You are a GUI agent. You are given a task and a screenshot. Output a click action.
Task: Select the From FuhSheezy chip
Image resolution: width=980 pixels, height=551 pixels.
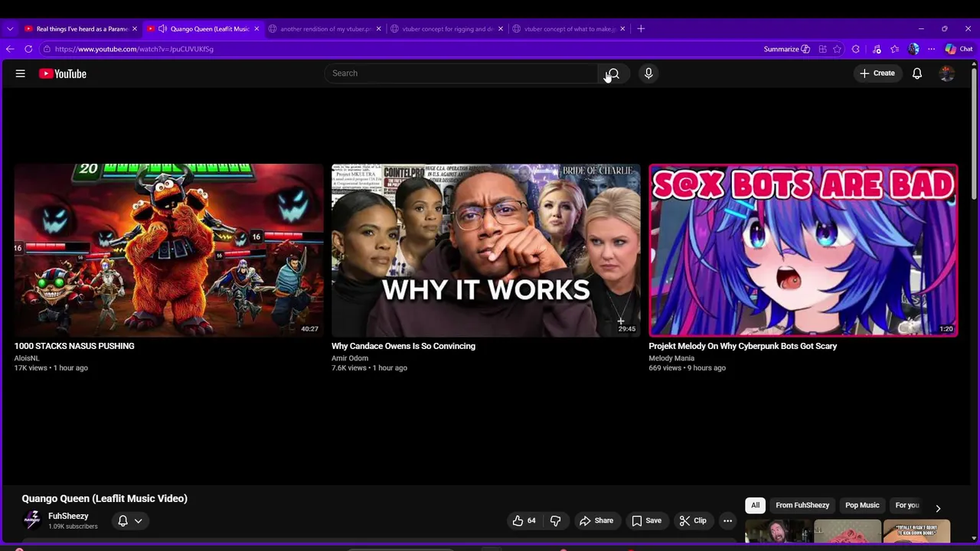pos(802,505)
